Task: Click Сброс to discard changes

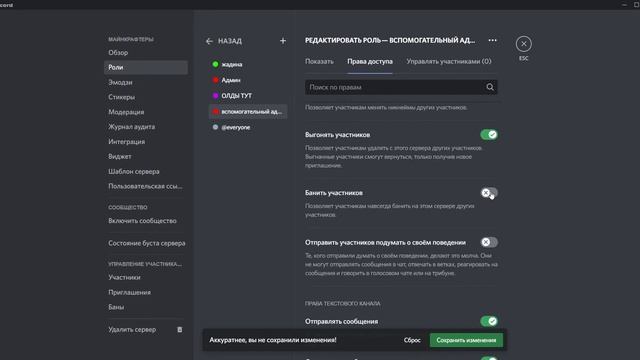Action: [412, 340]
